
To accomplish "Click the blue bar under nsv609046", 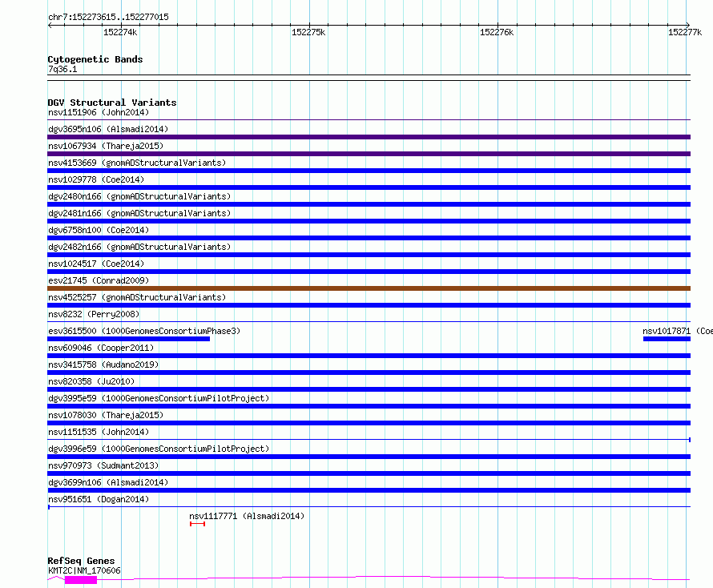I will pos(369,356).
